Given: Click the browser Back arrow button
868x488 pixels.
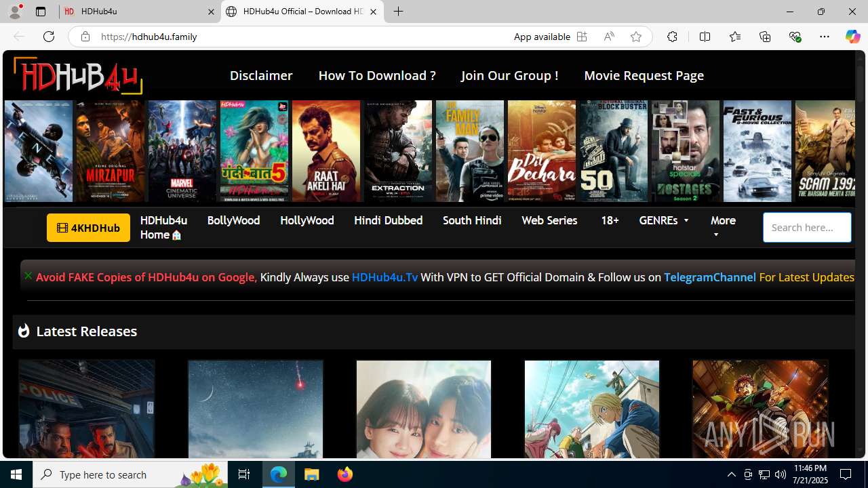Looking at the screenshot, I should 18,37.
